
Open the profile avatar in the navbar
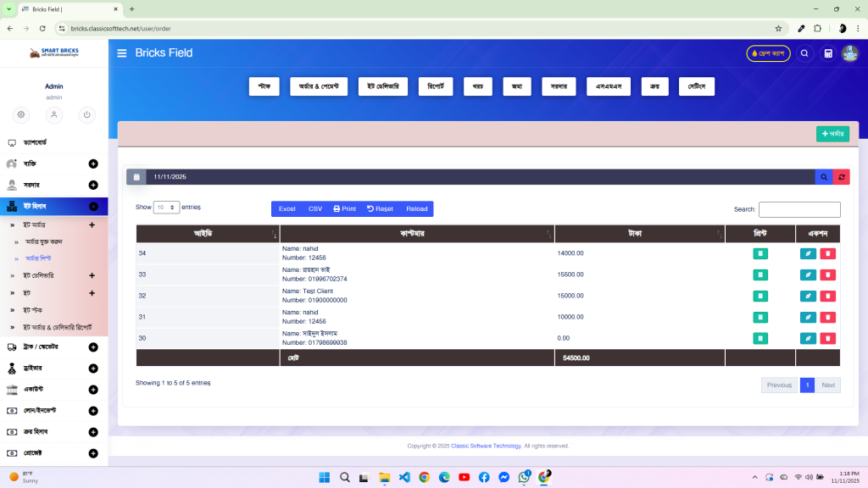point(850,53)
